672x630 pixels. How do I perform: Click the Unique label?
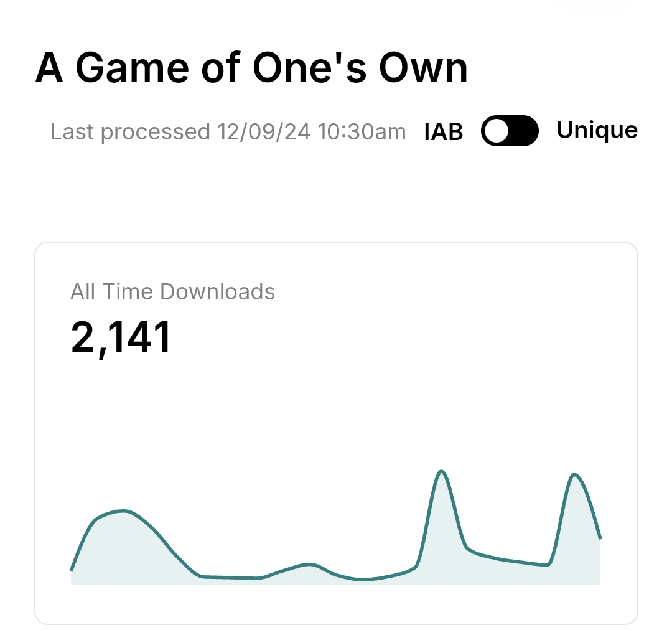[x=597, y=130]
